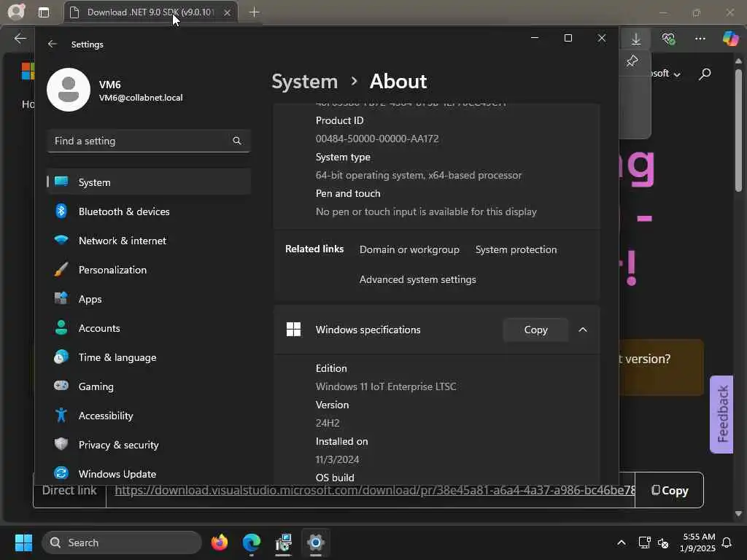Open Bluetooth & devices settings
This screenshot has width=747, height=560.
click(x=149, y=211)
